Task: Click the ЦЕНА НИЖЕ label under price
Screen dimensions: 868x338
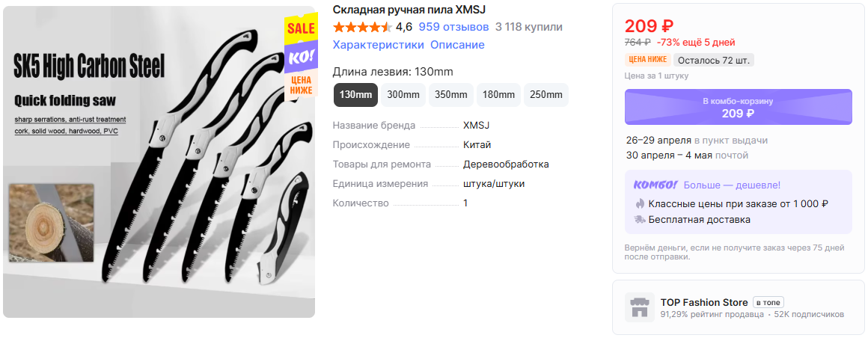Action: (648, 60)
